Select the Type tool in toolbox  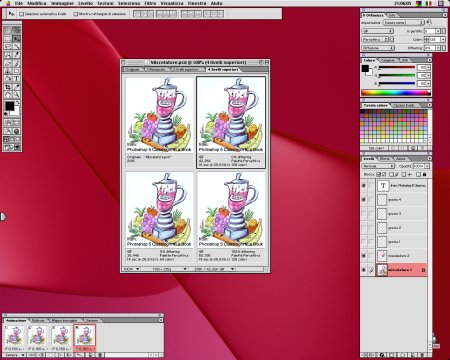click(x=17, y=78)
